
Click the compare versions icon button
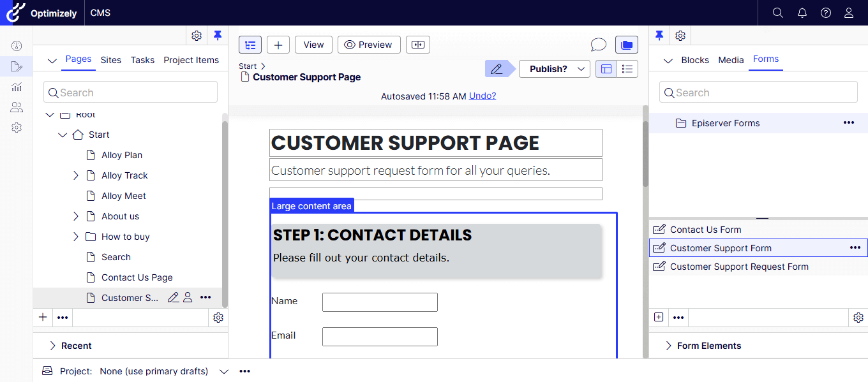[418, 45]
